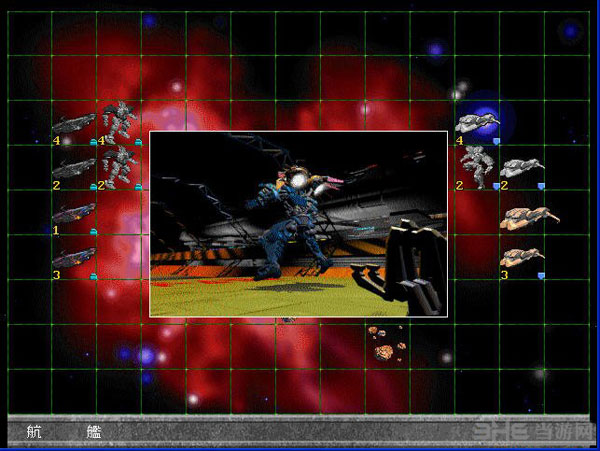Select the gray mech numbered 2 beside the warship
600x451 pixels.
click(120, 167)
